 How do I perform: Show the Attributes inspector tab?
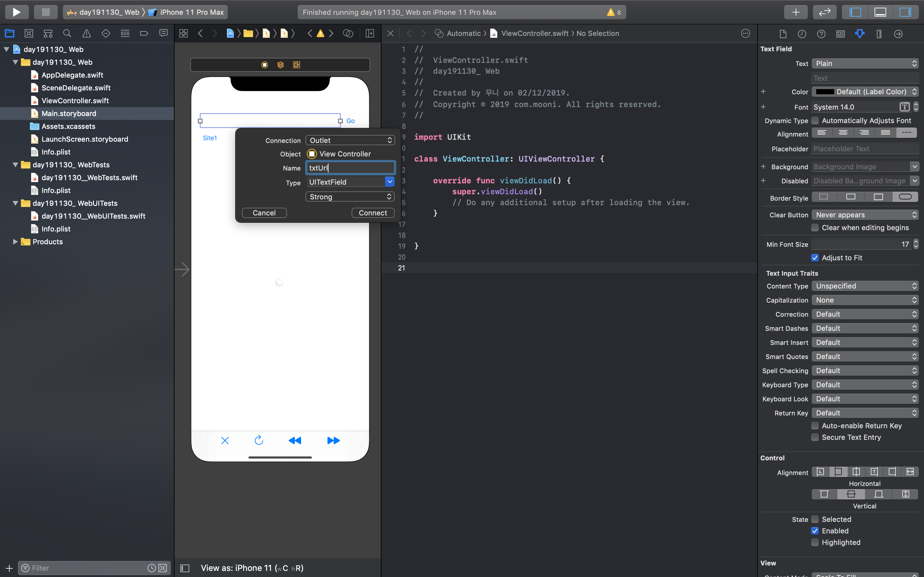pos(860,34)
